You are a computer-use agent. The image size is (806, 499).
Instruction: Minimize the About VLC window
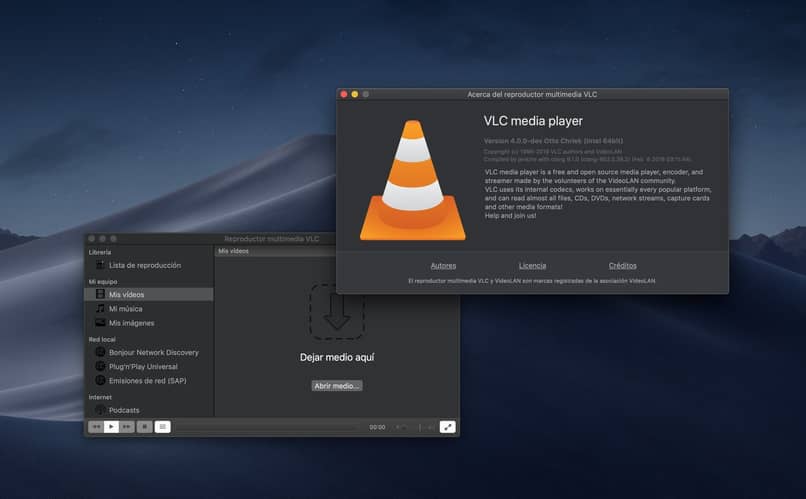click(x=355, y=94)
